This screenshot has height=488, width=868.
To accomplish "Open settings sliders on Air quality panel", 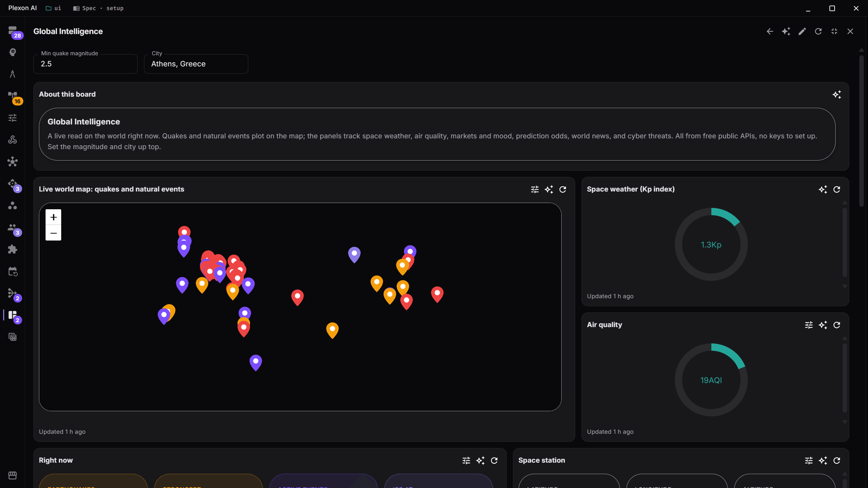I will (x=809, y=325).
